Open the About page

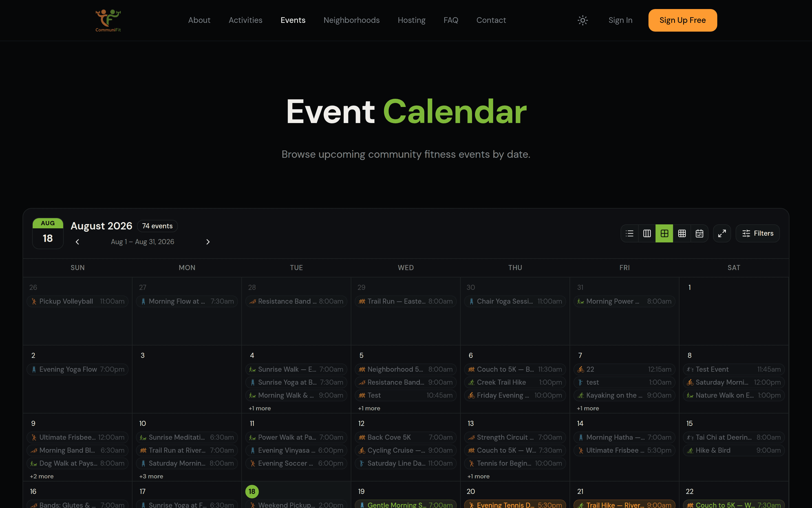[199, 20]
